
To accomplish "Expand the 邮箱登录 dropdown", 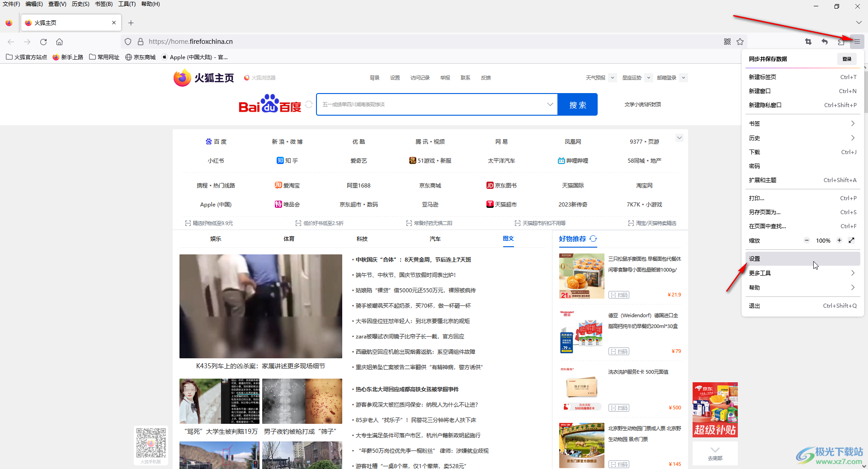I will (x=684, y=78).
